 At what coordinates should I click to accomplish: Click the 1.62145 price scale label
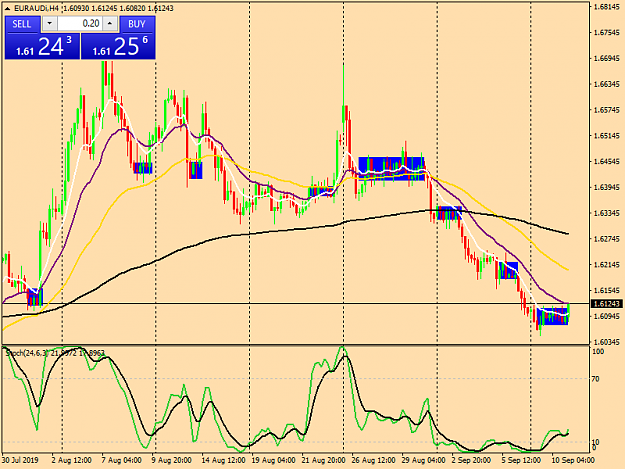point(606,265)
